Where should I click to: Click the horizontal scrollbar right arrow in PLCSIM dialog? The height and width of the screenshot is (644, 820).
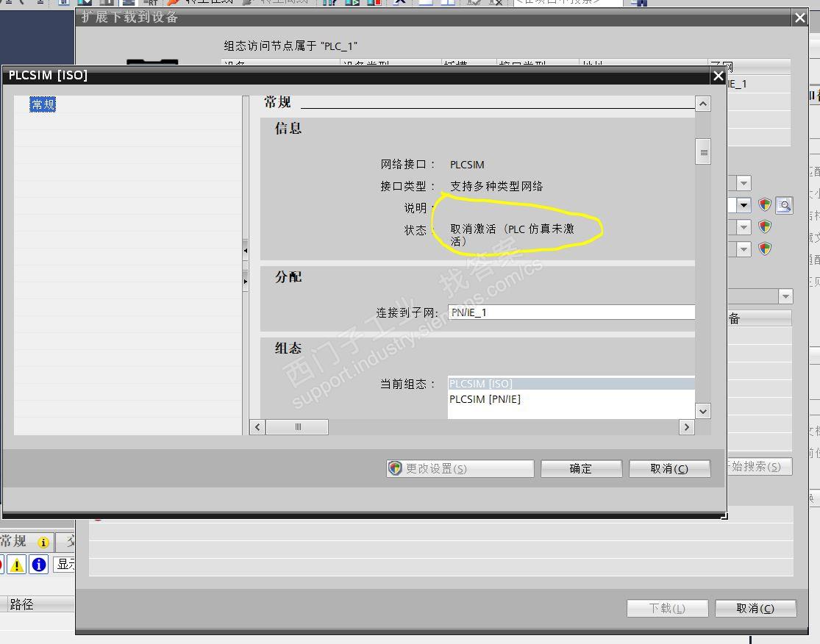pyautogui.click(x=687, y=427)
